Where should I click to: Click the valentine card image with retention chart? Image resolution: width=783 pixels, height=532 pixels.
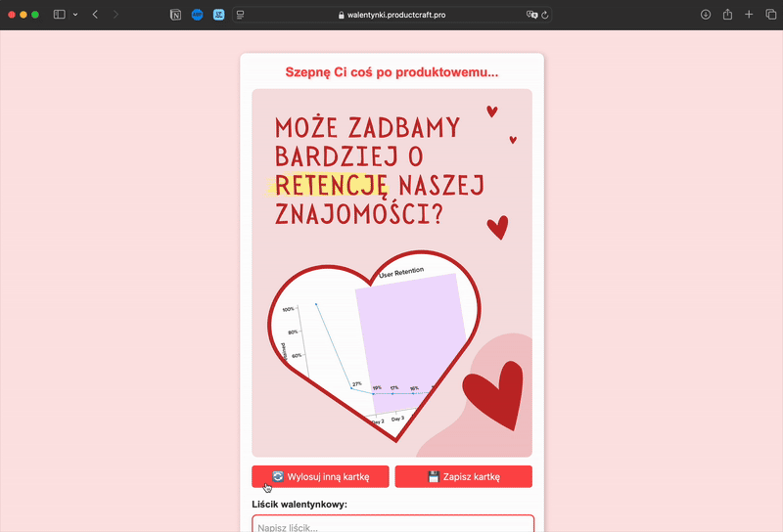pos(392,273)
